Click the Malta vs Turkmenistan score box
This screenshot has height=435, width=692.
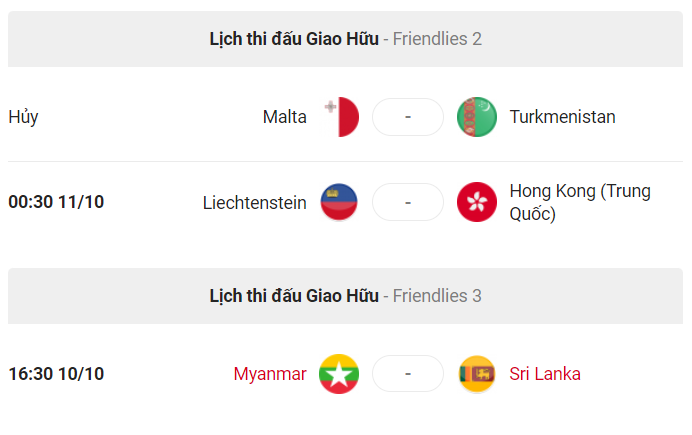(x=408, y=117)
